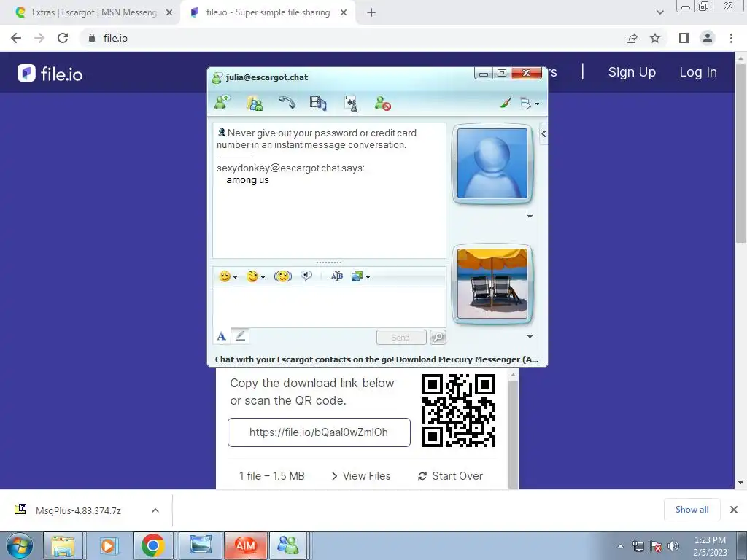Click Sign Up on file.io

[632, 72]
